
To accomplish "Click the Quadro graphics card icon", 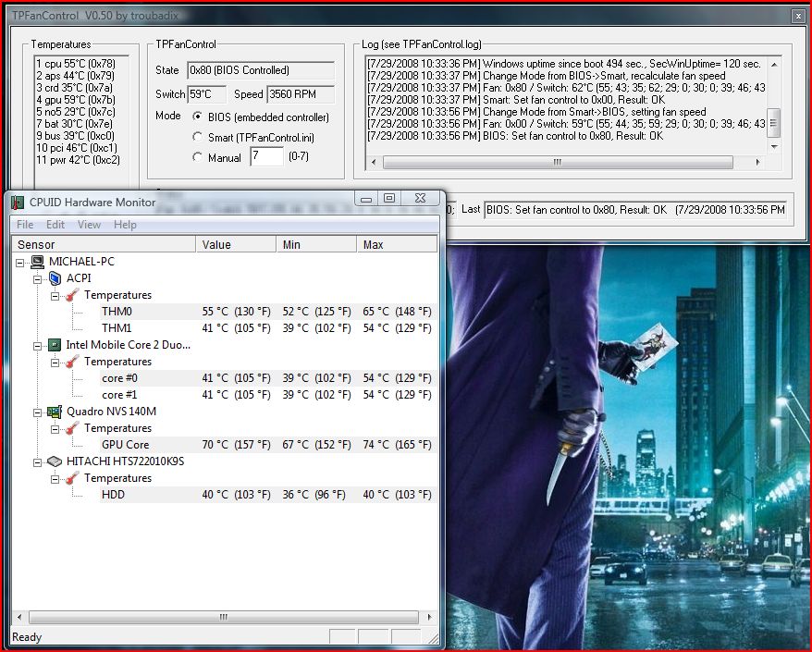I will tap(55, 412).
